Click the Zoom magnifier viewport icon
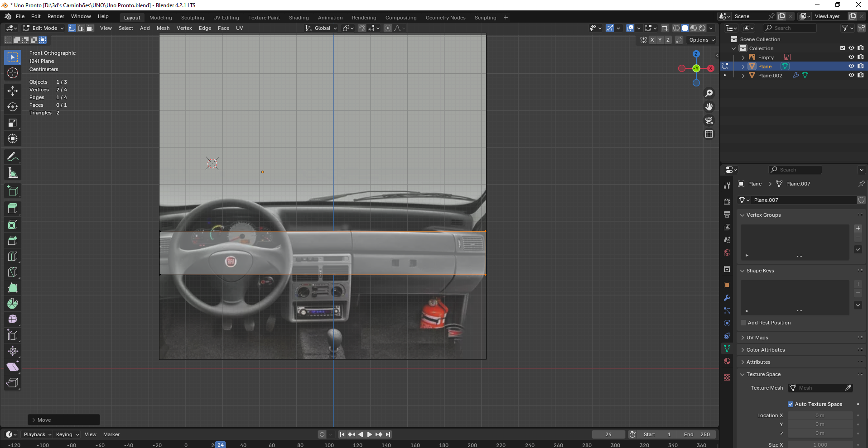This screenshot has width=868, height=448. tap(709, 93)
